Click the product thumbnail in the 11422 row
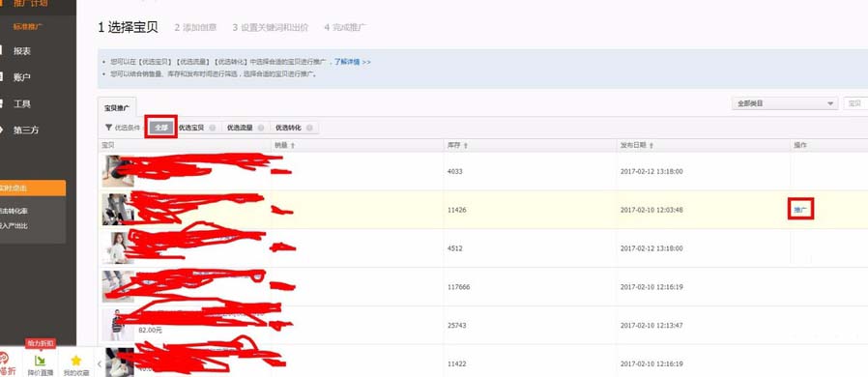The image size is (868, 377). pyautogui.click(x=119, y=362)
